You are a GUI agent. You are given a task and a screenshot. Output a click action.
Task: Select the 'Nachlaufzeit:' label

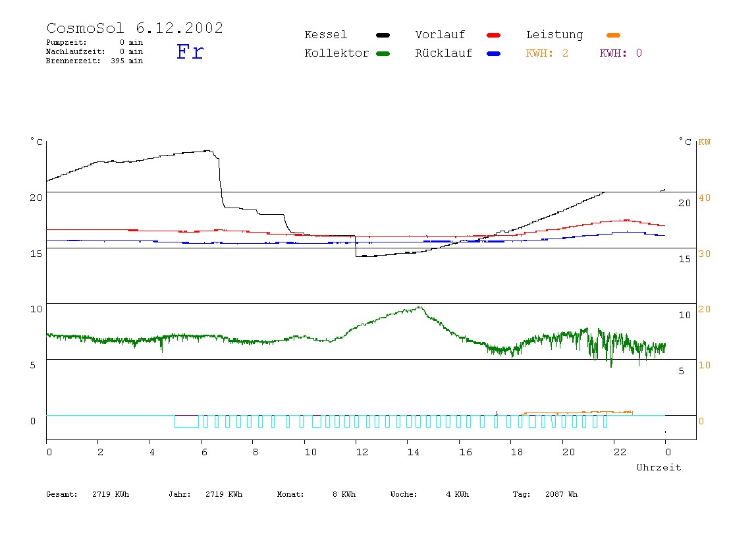click(75, 51)
